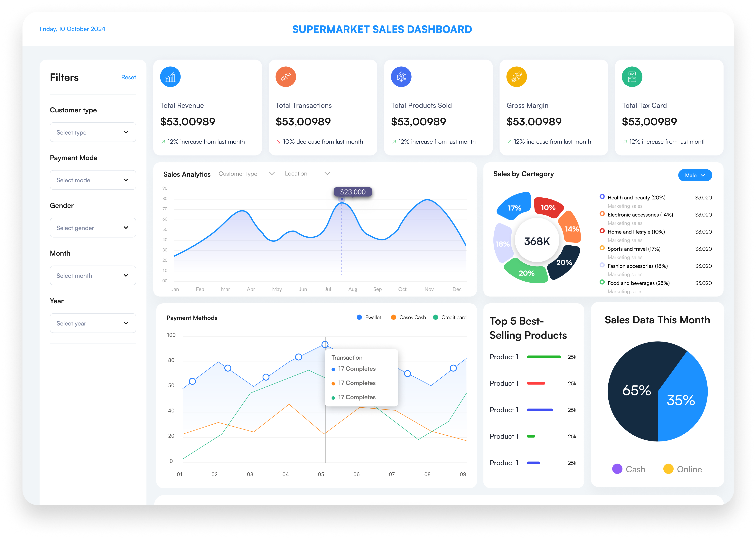The height and width of the screenshot is (538, 756).
Task: Click the Health and beauty legend marker
Action: (602, 197)
